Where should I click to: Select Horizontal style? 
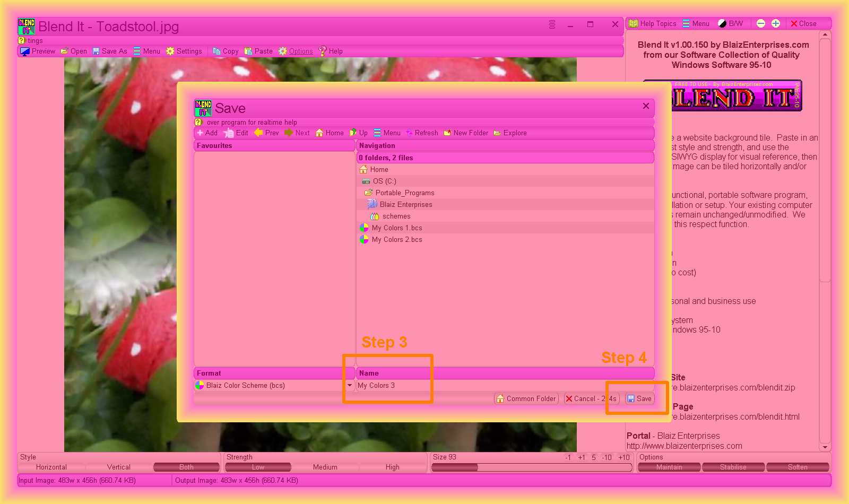(x=51, y=467)
